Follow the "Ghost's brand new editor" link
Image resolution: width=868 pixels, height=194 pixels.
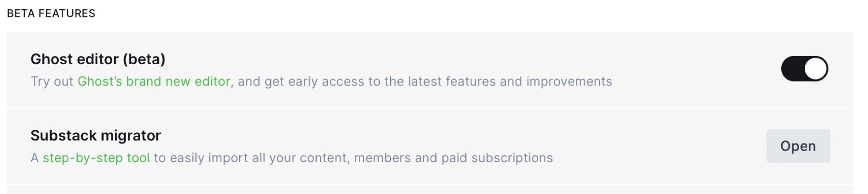tap(154, 82)
